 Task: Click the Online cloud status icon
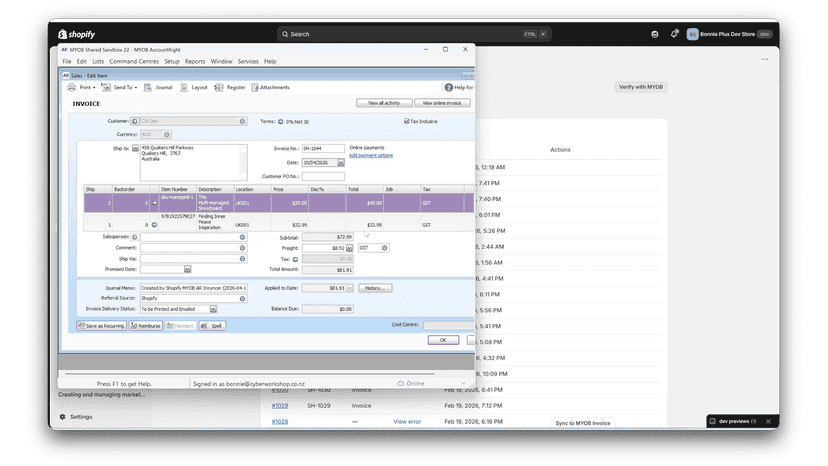pos(400,383)
